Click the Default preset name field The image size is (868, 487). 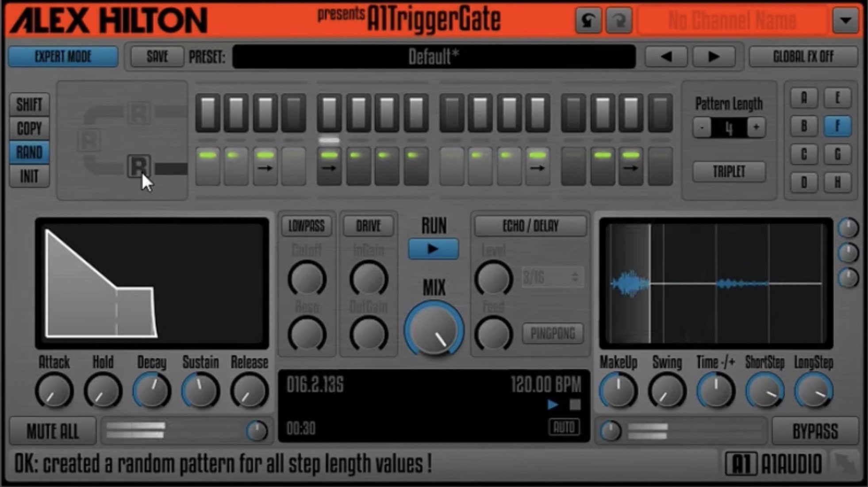point(433,56)
